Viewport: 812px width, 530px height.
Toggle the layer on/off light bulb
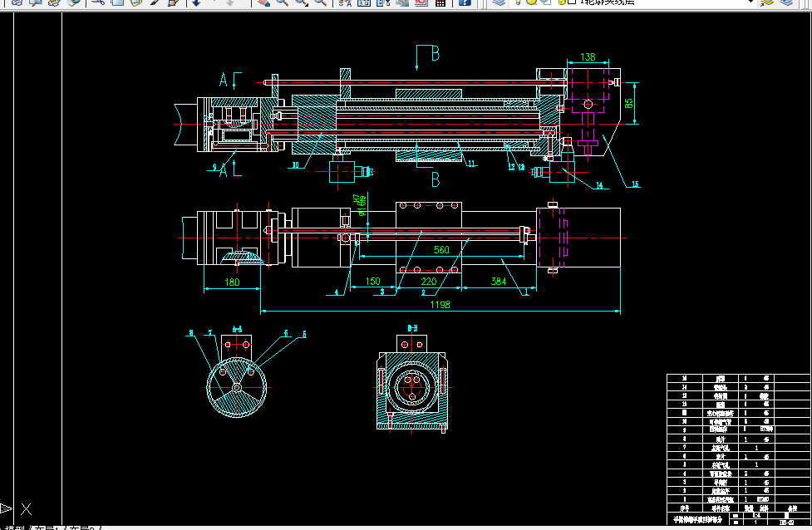(x=518, y=2)
